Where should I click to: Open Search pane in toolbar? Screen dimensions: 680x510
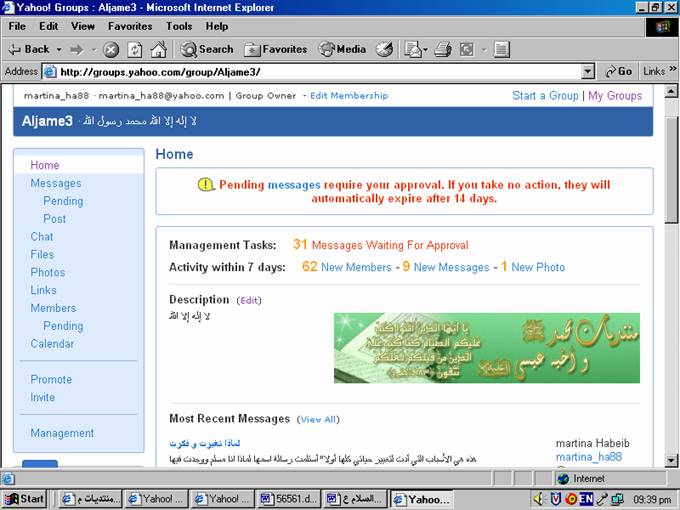pyautogui.click(x=207, y=49)
